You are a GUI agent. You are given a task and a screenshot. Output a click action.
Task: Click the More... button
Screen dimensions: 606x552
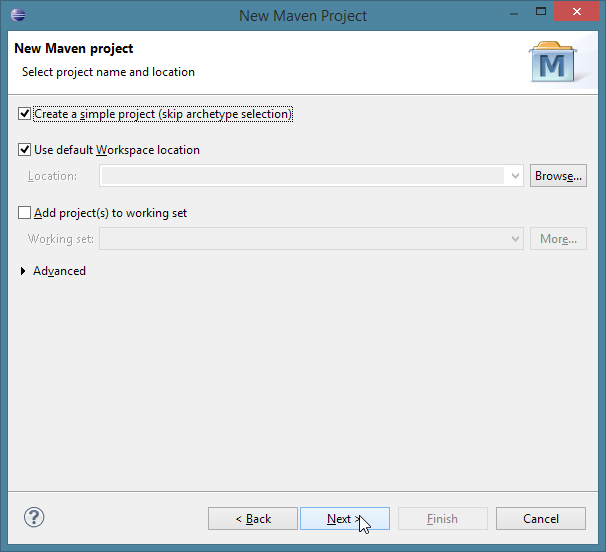click(558, 239)
